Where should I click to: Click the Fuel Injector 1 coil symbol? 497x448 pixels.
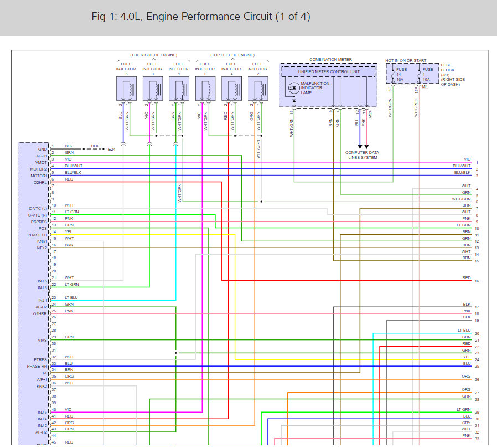click(x=179, y=89)
